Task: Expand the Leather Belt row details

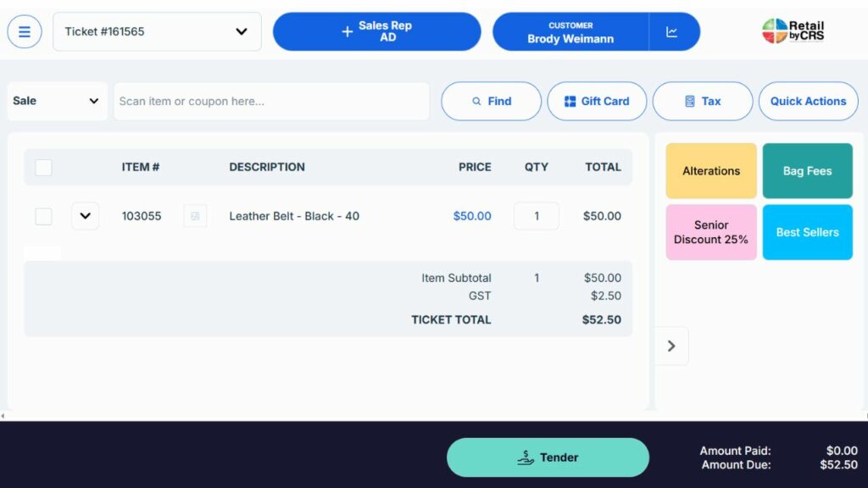Action: [85, 216]
